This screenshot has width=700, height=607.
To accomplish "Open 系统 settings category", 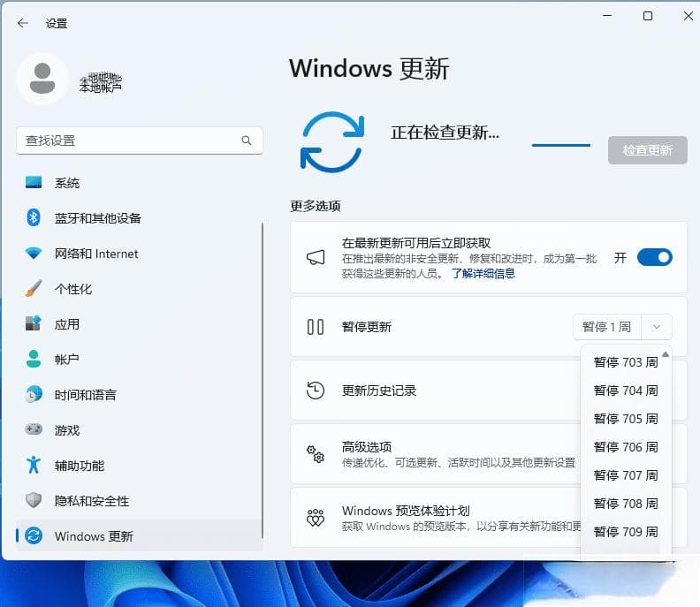I will pos(139,183).
